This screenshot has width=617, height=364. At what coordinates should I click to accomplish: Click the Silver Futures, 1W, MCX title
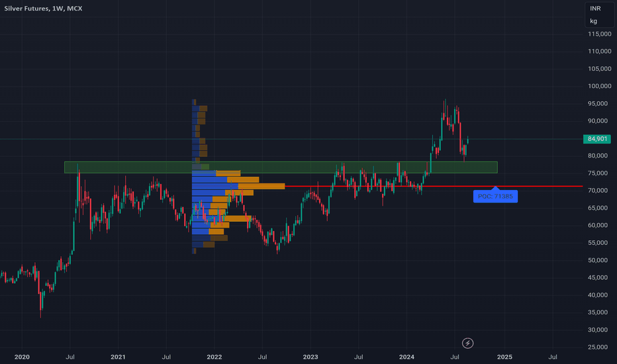tap(43, 8)
